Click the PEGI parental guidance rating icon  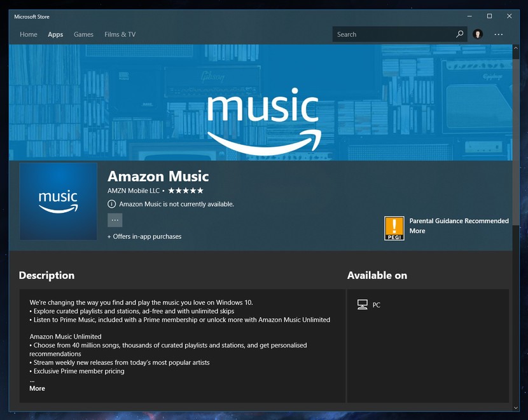pos(394,228)
